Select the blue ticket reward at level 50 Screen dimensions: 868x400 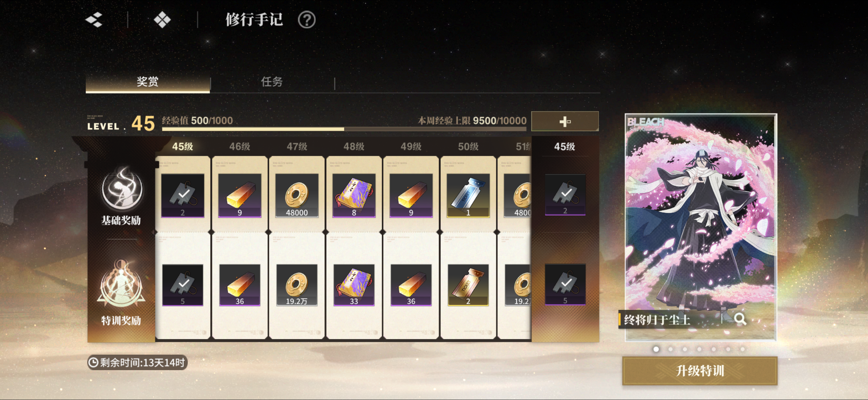point(468,196)
